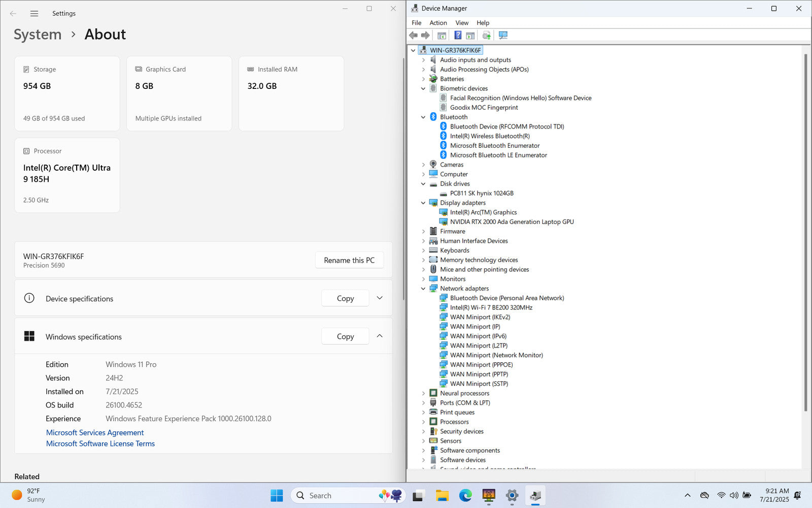Collapse the WIN-GR376KFIK6F root node
Screen dimensions: 812x508
point(413,50)
